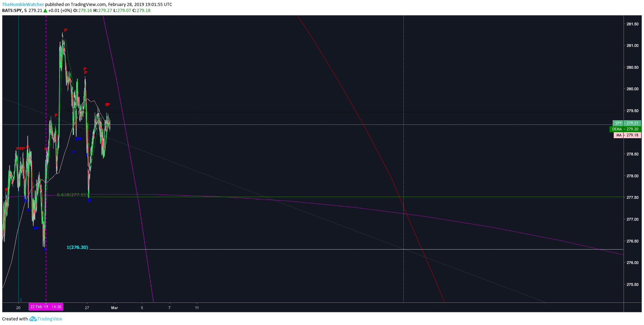Screen dimensions: 644x325
Task: Click the blue flag marker at 277.51 low
Action: (x=89, y=200)
